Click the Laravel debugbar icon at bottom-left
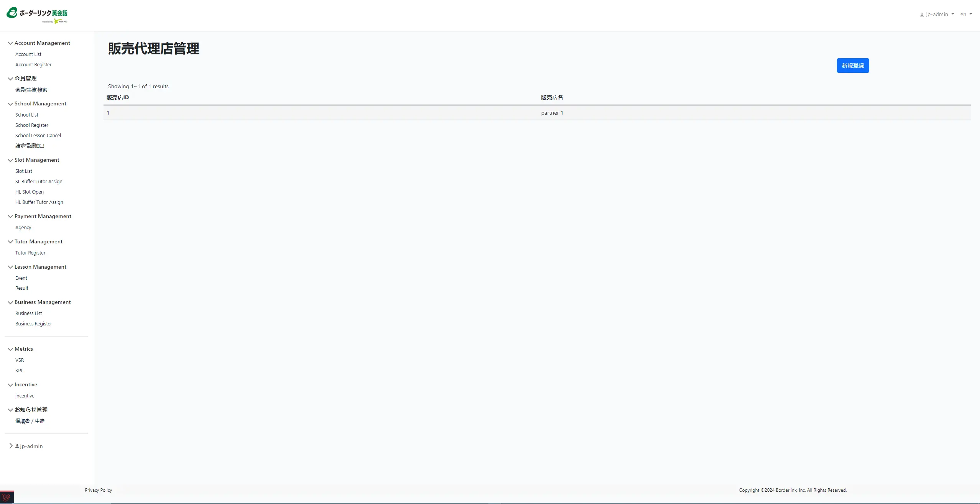The height and width of the screenshot is (504, 980). pyautogui.click(x=6, y=497)
